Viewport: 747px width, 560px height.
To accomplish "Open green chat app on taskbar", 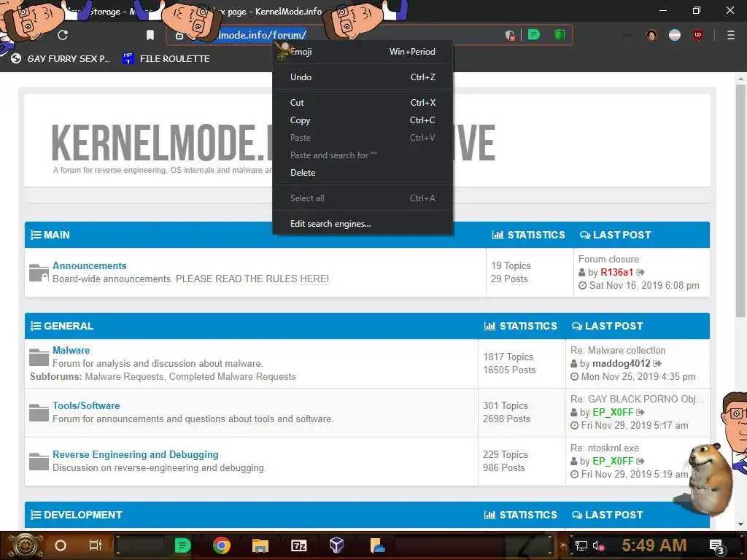I will 182,545.
